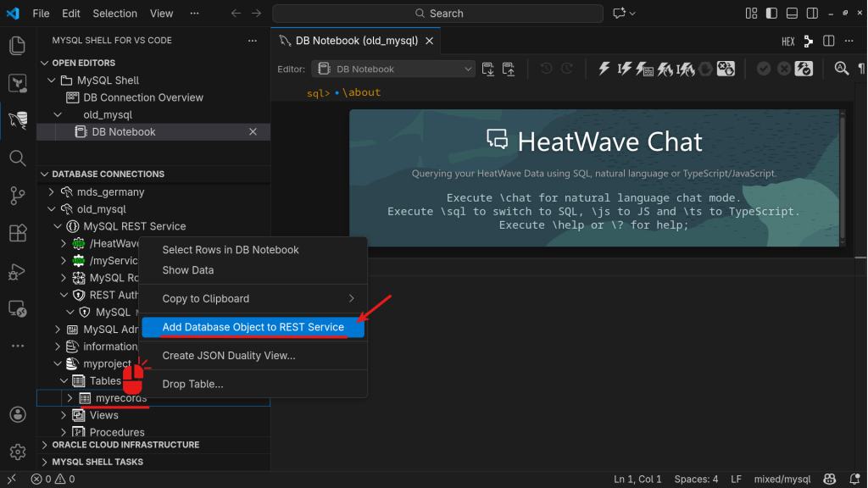Image resolution: width=868 pixels, height=488 pixels.
Task: Open MySQL Shell panel more actions
Action: [x=253, y=41]
